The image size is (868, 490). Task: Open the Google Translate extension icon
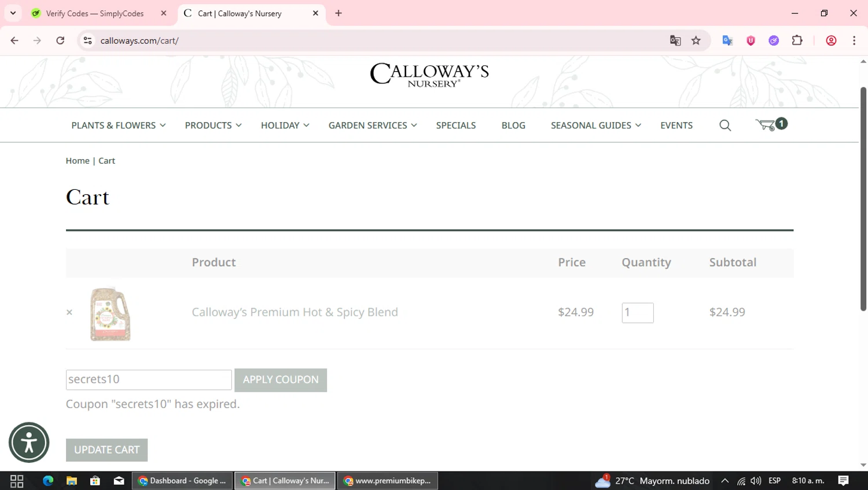[727, 40]
